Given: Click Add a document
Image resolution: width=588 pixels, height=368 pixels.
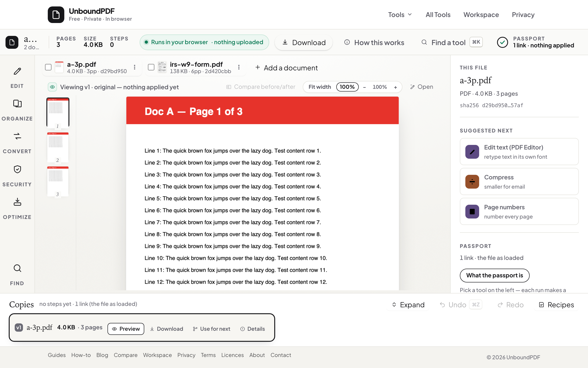Looking at the screenshot, I should click(x=286, y=68).
